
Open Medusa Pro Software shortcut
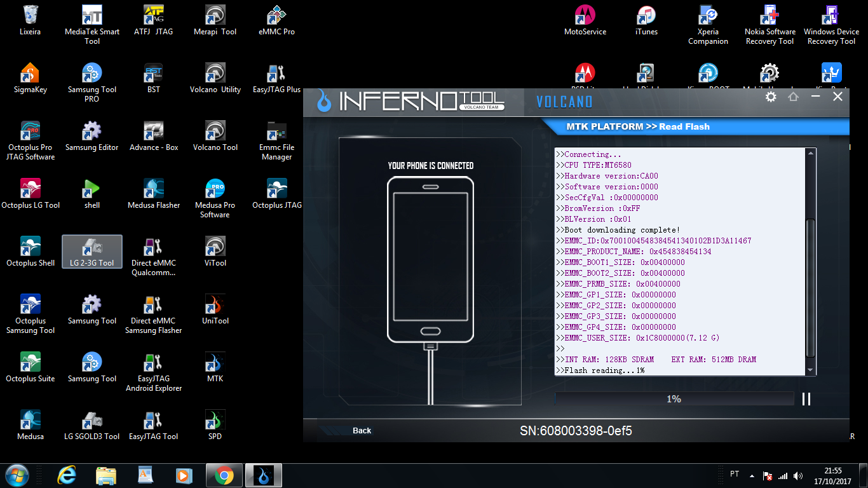click(215, 198)
